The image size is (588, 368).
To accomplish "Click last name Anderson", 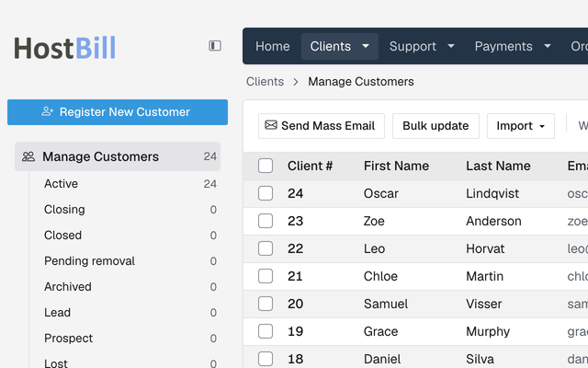I will pos(493,221).
